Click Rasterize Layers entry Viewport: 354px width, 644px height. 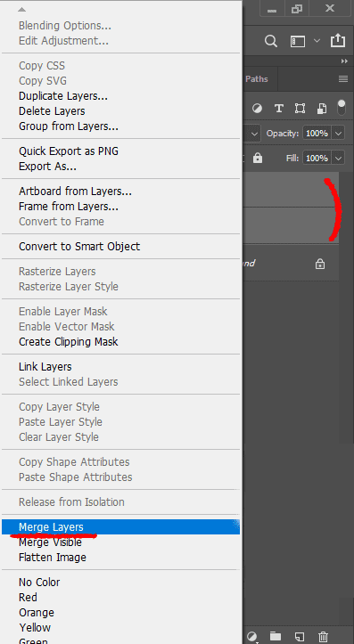tap(57, 272)
